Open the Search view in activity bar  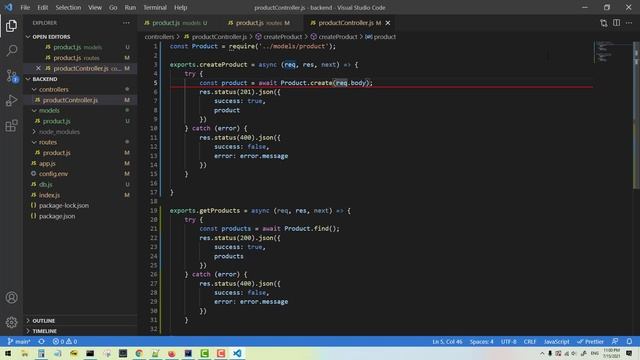[11, 51]
